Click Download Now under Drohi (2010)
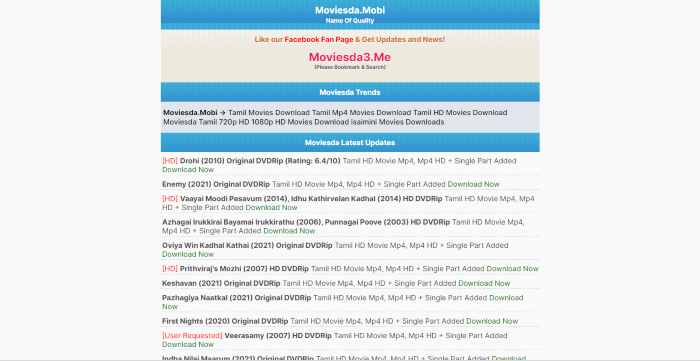Screen dimensions: 700x361 (188, 170)
